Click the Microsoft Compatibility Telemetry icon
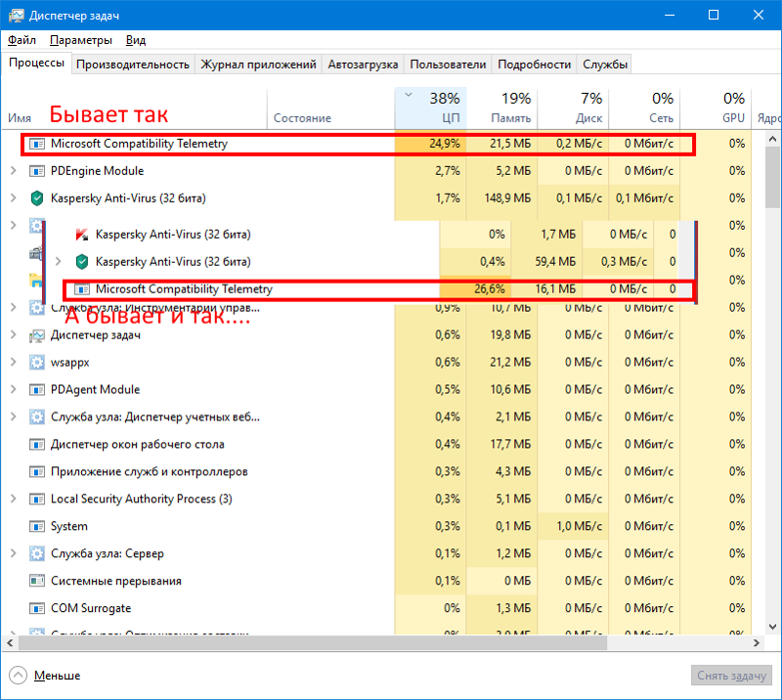The width and height of the screenshot is (782, 700). pos(37,143)
